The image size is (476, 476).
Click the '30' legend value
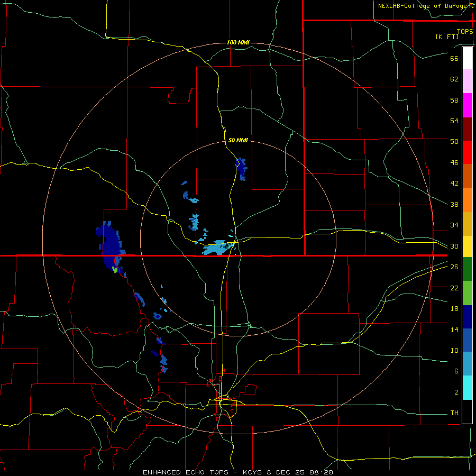(x=454, y=246)
